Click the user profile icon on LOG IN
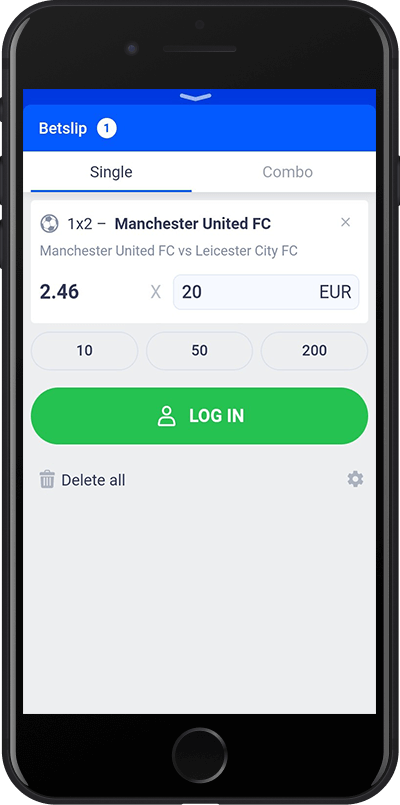Image resolution: width=400 pixels, height=805 pixels. [166, 416]
